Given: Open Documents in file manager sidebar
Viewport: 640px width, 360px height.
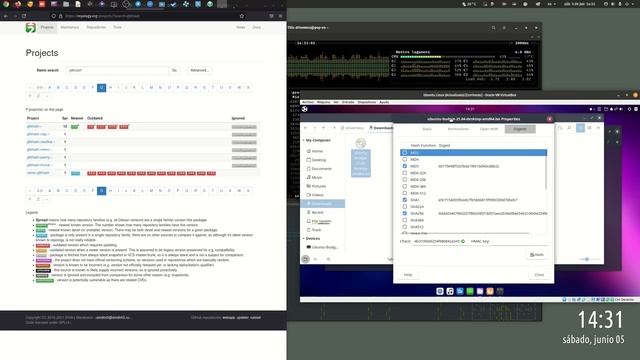Looking at the screenshot, I should click(322, 169).
